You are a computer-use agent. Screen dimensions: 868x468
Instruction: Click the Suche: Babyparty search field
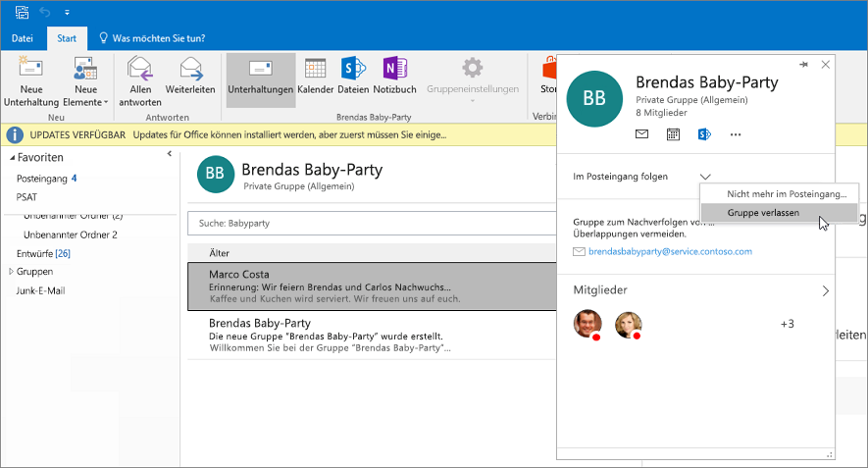pos(372,223)
